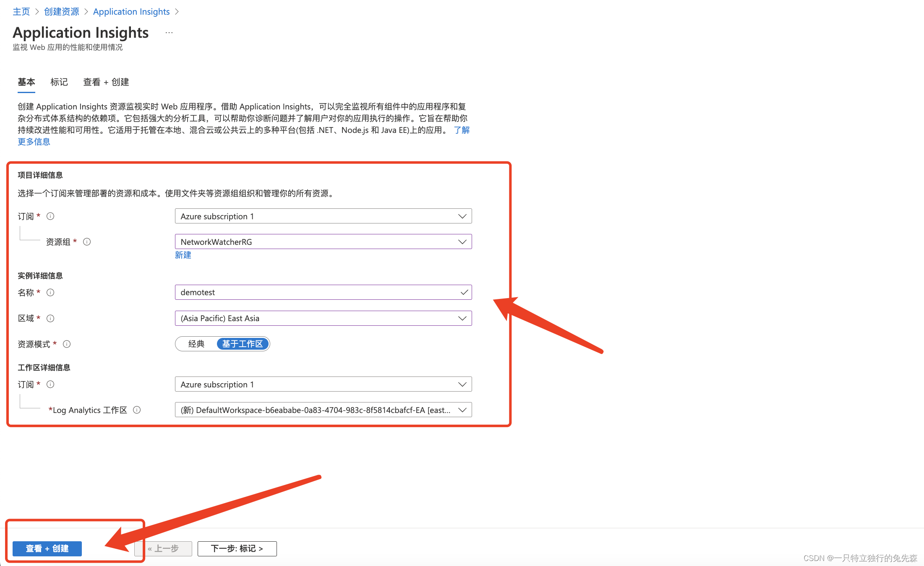Click the demotest name input field

point(319,293)
